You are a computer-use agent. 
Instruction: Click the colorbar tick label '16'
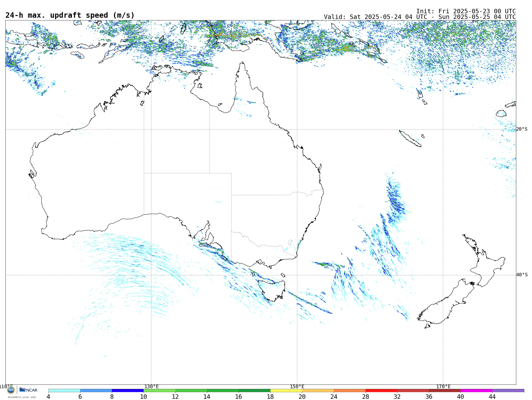tap(239, 397)
